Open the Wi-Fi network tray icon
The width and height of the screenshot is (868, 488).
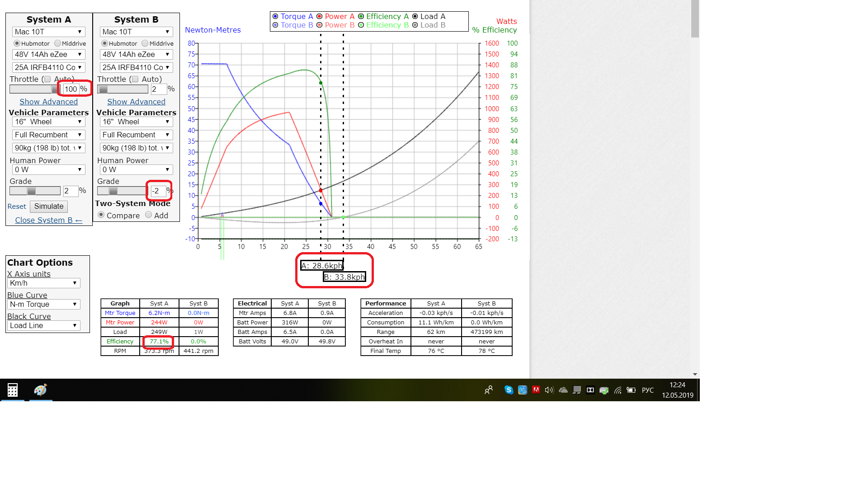[618, 390]
